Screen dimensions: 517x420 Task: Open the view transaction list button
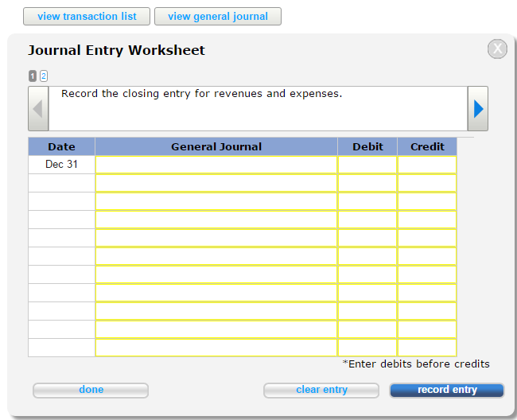pos(87,17)
